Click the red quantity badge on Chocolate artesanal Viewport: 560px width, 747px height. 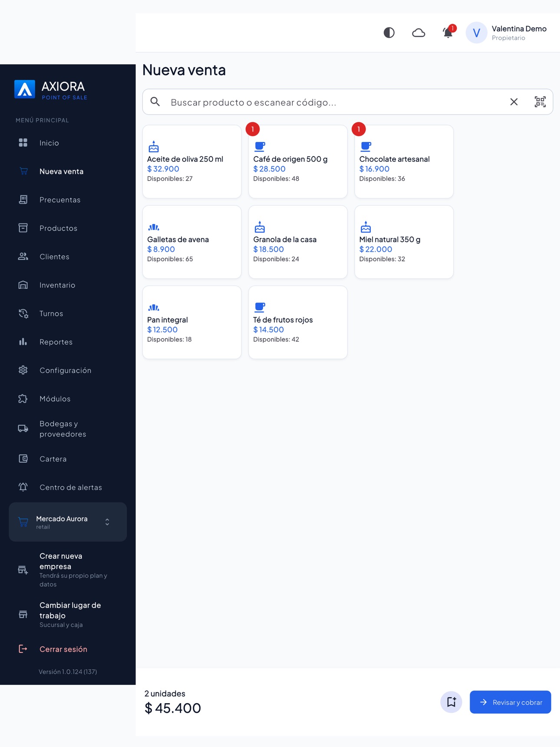click(359, 129)
